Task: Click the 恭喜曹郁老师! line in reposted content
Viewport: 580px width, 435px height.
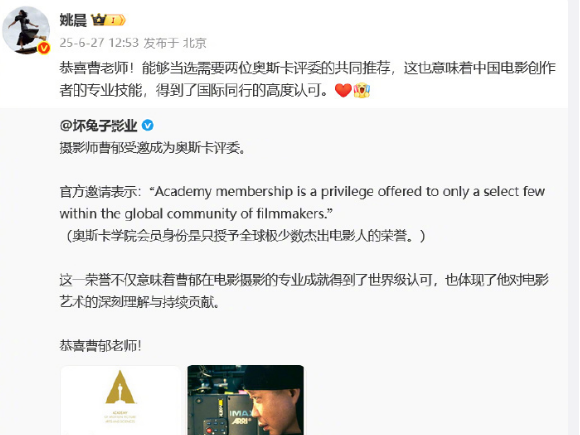Action: (x=100, y=346)
